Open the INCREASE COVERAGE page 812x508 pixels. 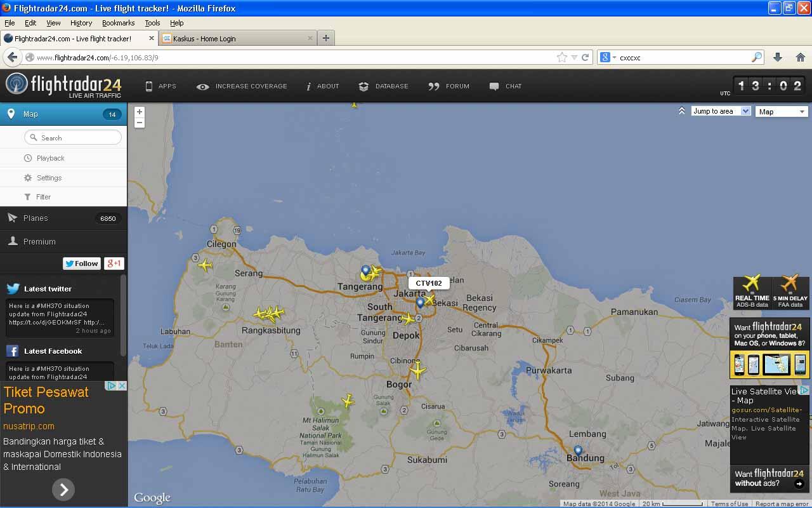(242, 86)
